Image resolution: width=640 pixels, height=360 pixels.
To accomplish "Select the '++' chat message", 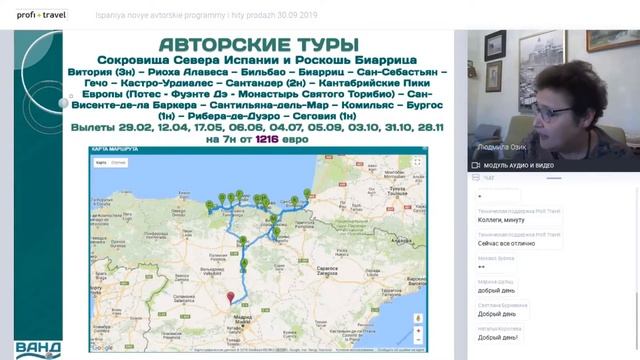I will 481,267.
